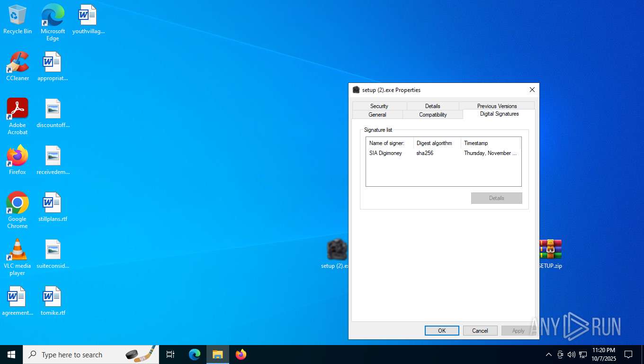Open volume control in system tray
The width and height of the screenshot is (644, 364).
point(572,355)
